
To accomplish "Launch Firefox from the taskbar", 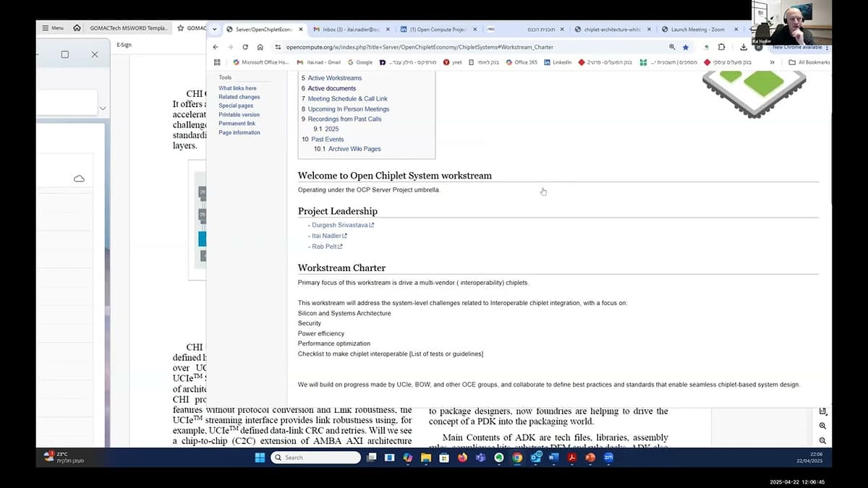I will pos(462,457).
